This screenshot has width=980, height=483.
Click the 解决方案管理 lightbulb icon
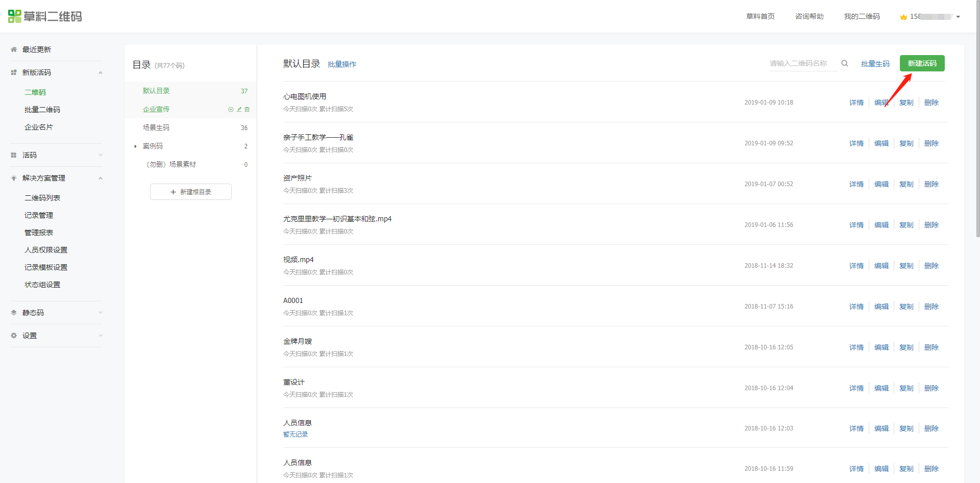[14, 178]
